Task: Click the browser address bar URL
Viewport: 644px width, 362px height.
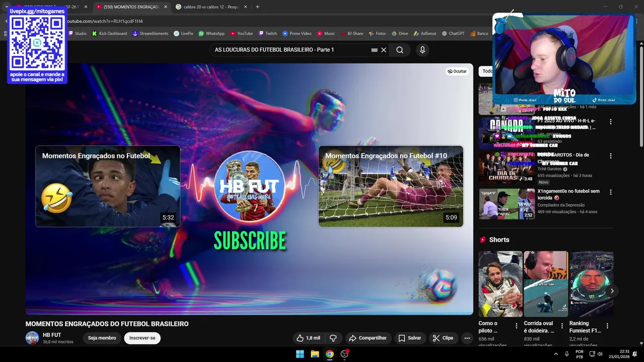Action: click(105, 21)
